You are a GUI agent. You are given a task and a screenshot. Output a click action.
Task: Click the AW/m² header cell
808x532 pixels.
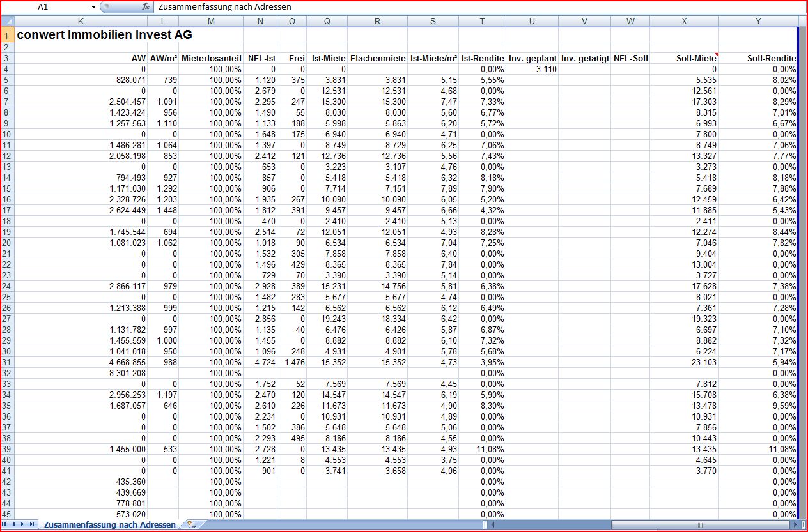163,59
